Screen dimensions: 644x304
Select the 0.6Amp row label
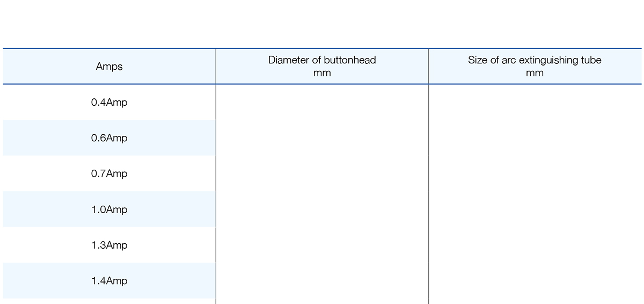(x=109, y=138)
